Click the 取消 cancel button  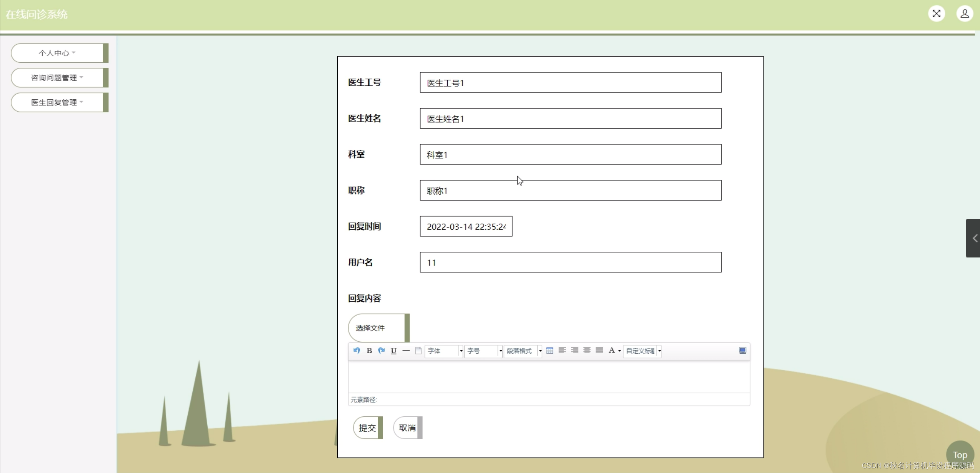(x=407, y=428)
